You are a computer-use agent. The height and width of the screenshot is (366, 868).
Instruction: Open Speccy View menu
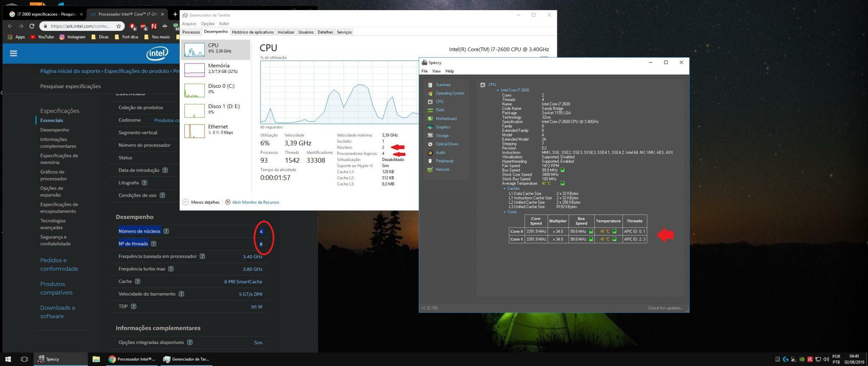pyautogui.click(x=436, y=71)
